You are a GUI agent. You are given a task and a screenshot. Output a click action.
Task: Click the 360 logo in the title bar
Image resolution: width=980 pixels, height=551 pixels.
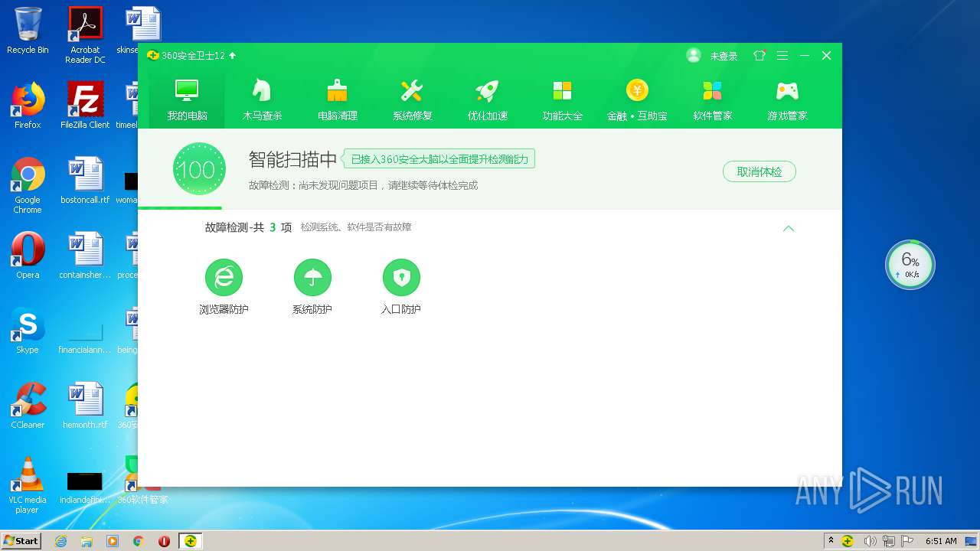coord(152,55)
